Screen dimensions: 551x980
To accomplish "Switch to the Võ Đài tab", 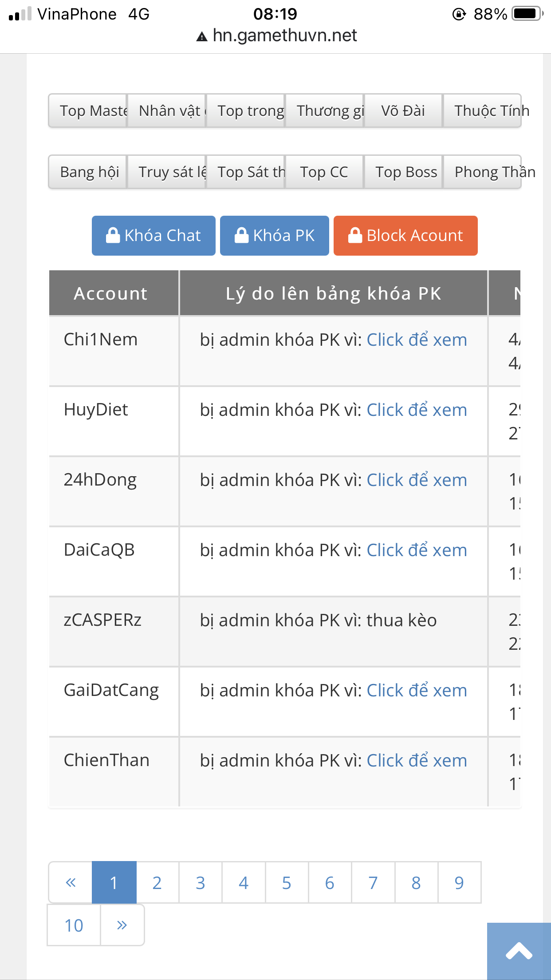I will click(403, 111).
